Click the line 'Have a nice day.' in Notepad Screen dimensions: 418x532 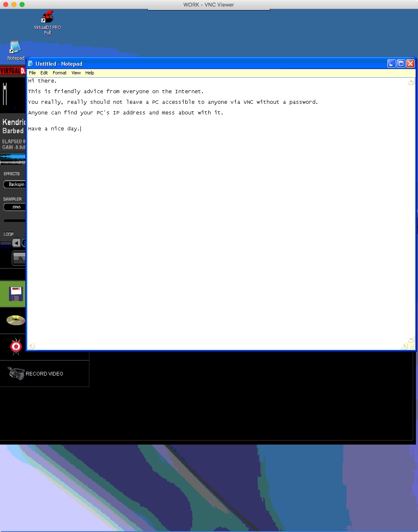(x=54, y=129)
